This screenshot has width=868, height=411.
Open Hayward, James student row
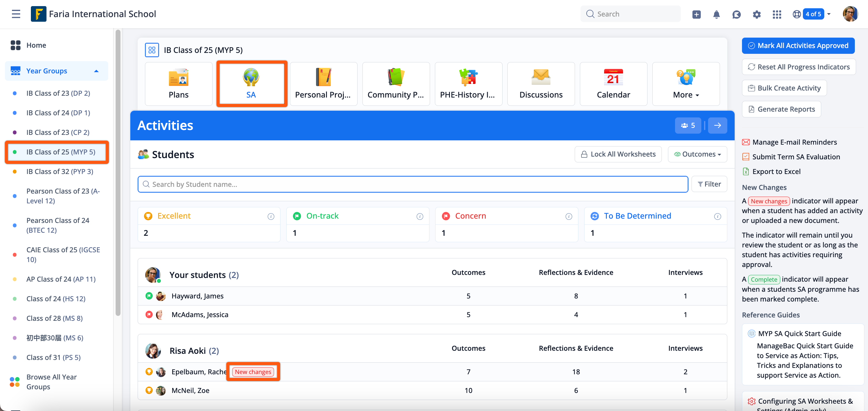pyautogui.click(x=432, y=296)
